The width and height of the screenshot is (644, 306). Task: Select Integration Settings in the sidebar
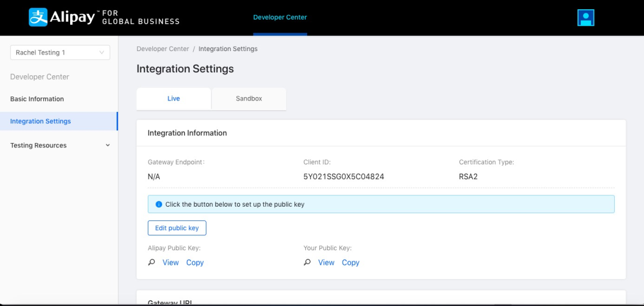(x=40, y=121)
